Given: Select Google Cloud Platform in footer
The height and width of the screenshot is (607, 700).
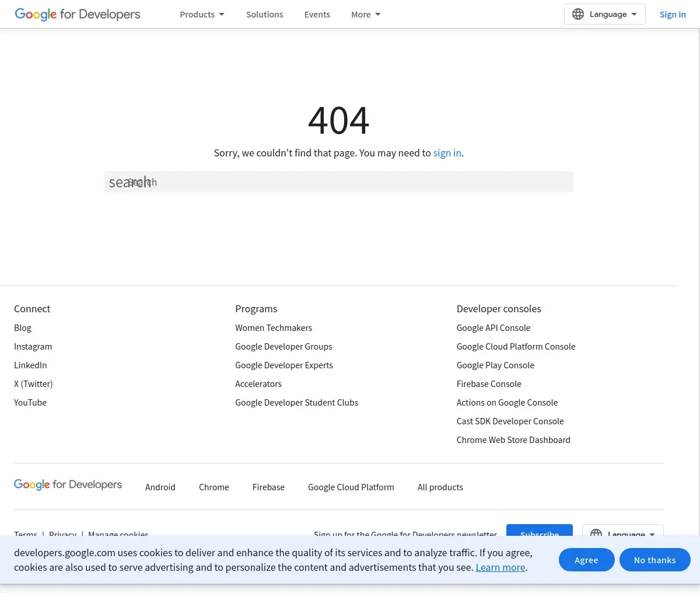Looking at the screenshot, I should (x=351, y=487).
